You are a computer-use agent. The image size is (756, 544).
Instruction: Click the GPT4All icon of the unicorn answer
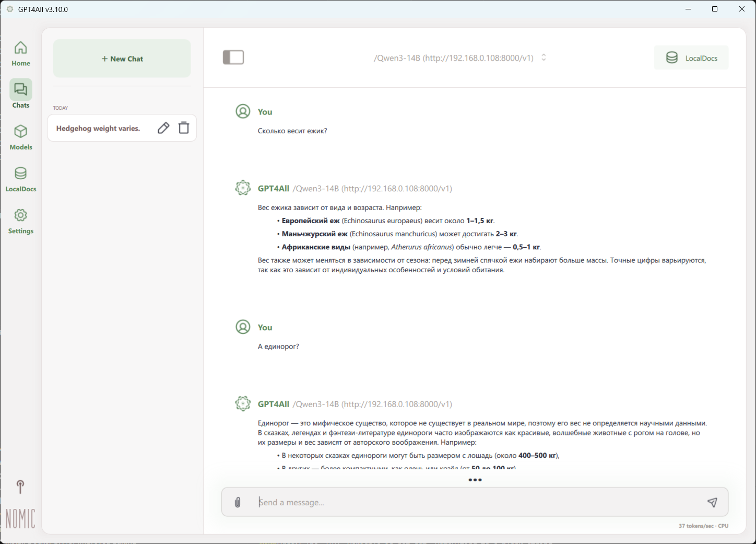[243, 404]
